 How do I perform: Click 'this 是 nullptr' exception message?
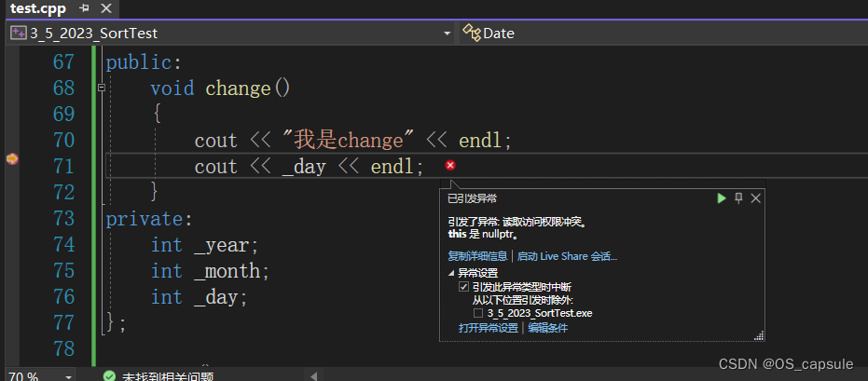point(483,235)
